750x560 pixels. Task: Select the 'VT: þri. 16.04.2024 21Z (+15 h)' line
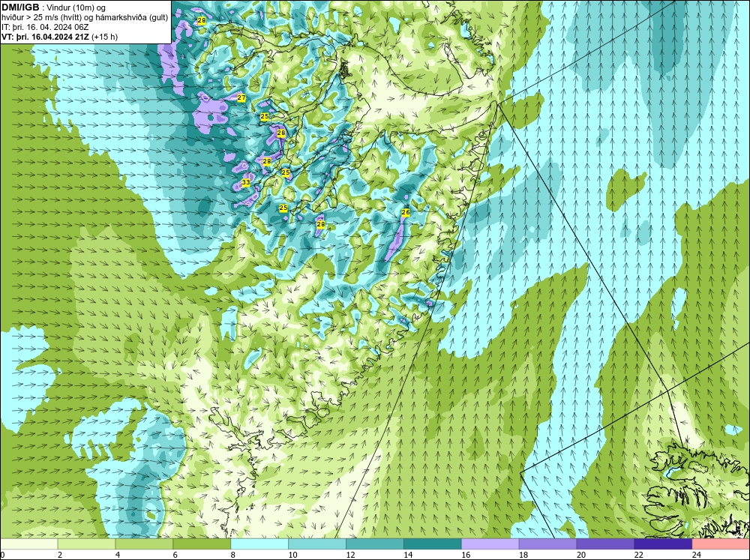(x=59, y=36)
